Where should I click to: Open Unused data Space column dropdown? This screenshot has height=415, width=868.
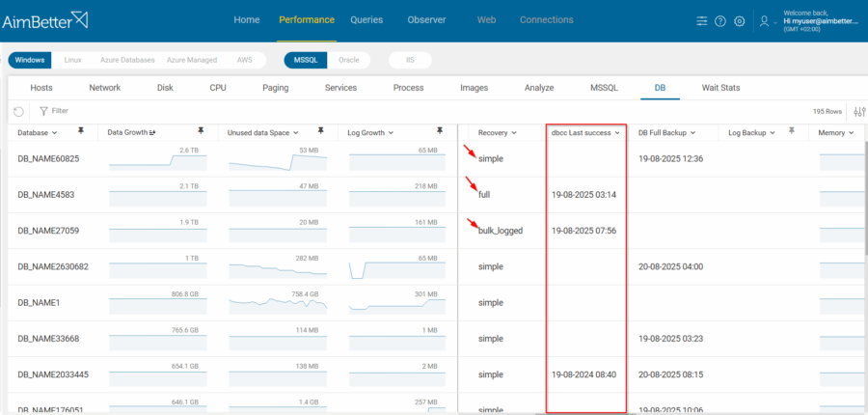296,133
